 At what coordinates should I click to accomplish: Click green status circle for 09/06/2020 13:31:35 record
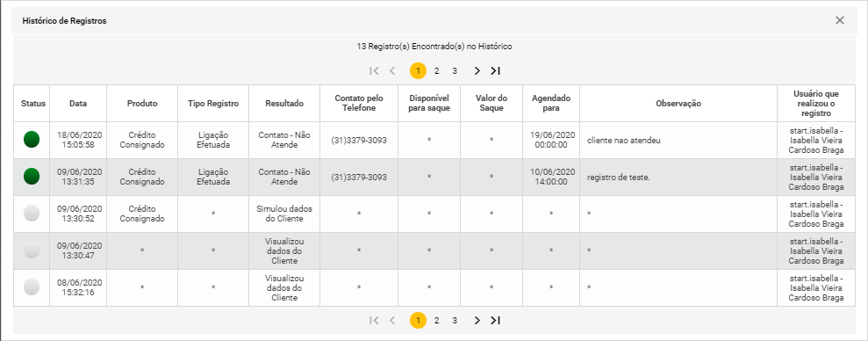tap(32, 177)
